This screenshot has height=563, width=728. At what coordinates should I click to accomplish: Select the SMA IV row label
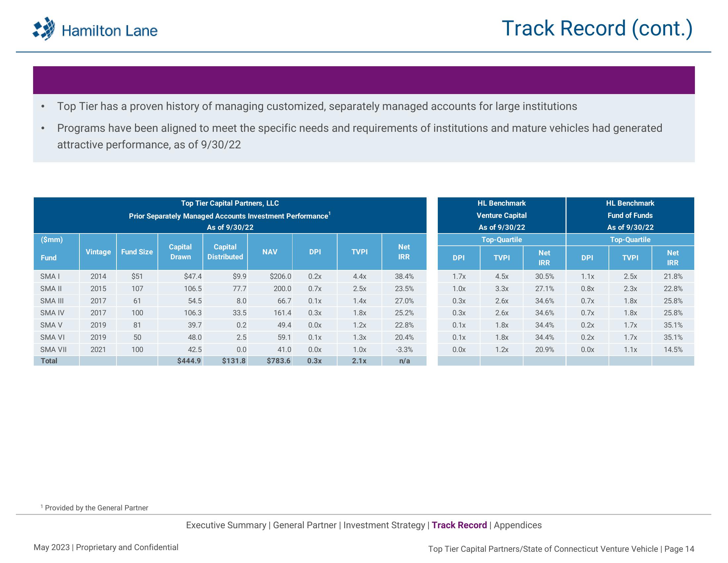[52, 313]
